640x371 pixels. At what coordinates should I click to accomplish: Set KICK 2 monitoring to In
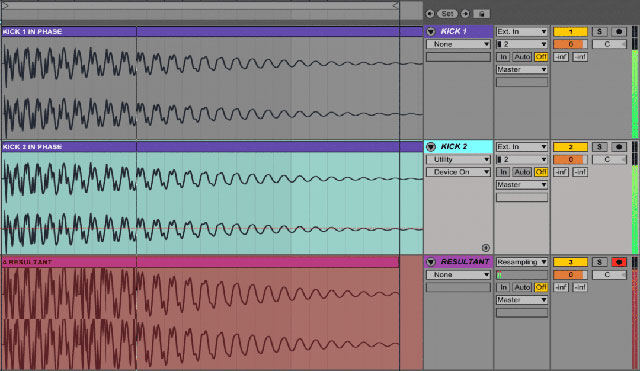[503, 172]
